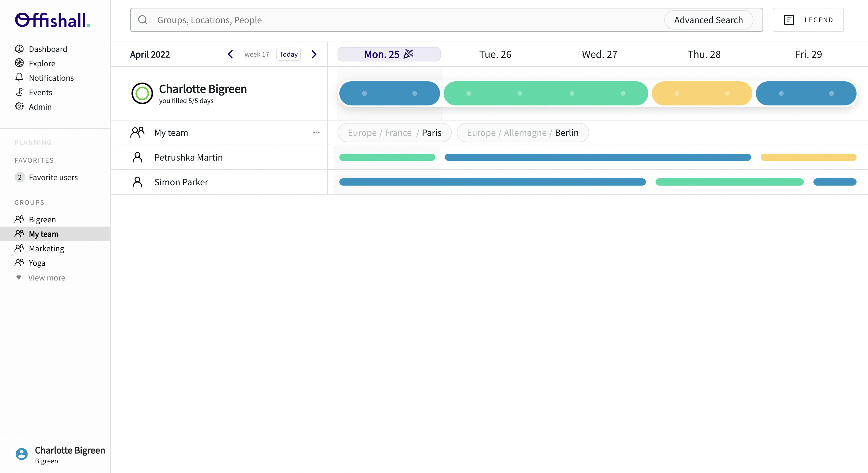Go to next week with right chevron

tap(314, 54)
